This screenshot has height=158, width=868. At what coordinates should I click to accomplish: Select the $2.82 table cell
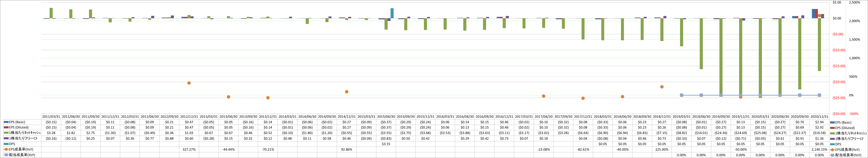pos(71,133)
